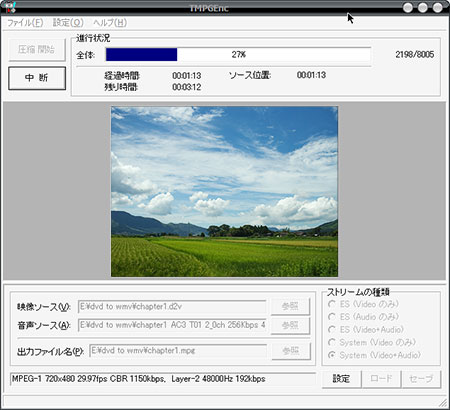Viewport: 450px width, 410px height.
Task: Browse for output file with 参照 button
Action: click(291, 351)
